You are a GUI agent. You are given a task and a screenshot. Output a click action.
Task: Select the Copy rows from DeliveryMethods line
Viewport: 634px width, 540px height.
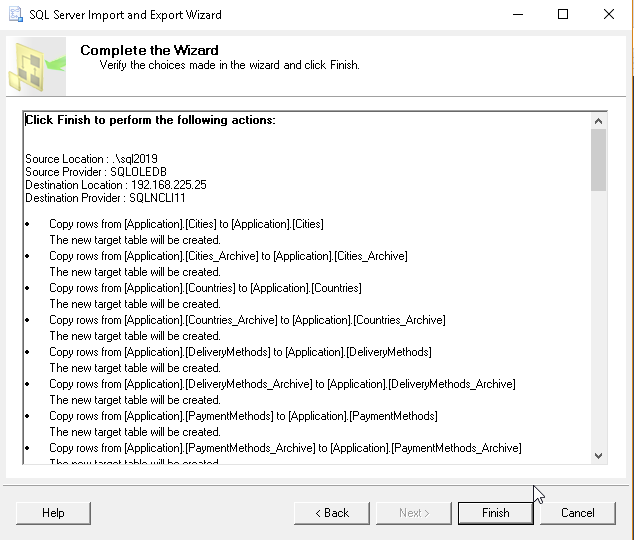click(x=240, y=352)
